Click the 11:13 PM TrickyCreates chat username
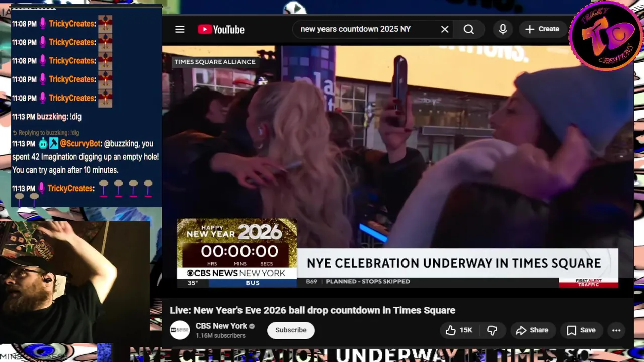The width and height of the screenshot is (644, 362). tap(70, 188)
